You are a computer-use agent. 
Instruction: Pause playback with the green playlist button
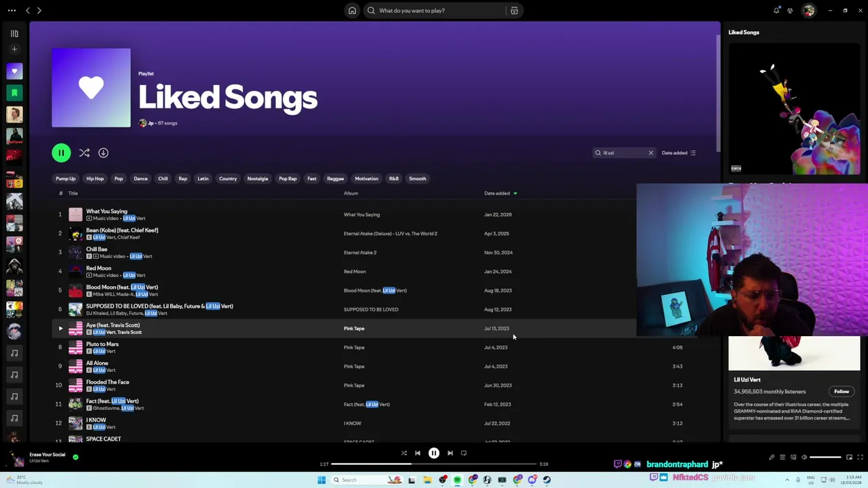[x=61, y=152]
